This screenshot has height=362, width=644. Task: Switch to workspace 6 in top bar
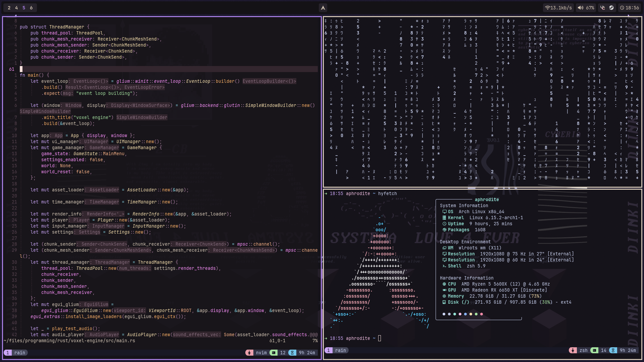(31, 8)
